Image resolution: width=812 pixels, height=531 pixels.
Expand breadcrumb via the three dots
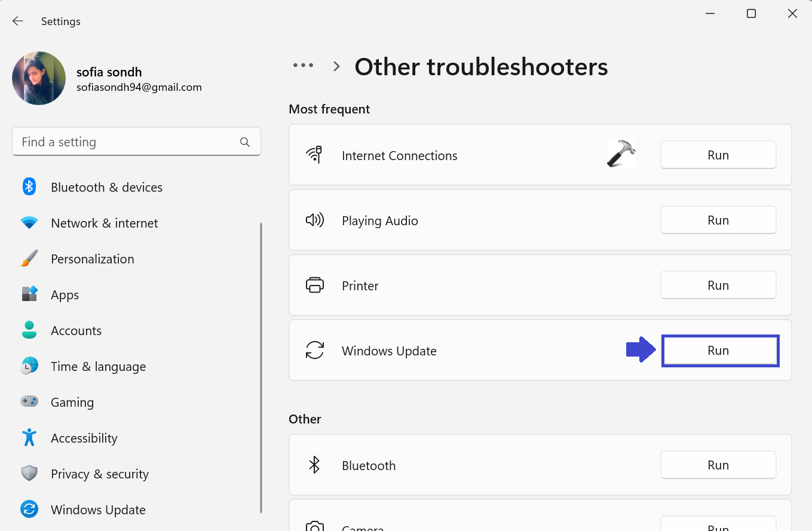303,66
